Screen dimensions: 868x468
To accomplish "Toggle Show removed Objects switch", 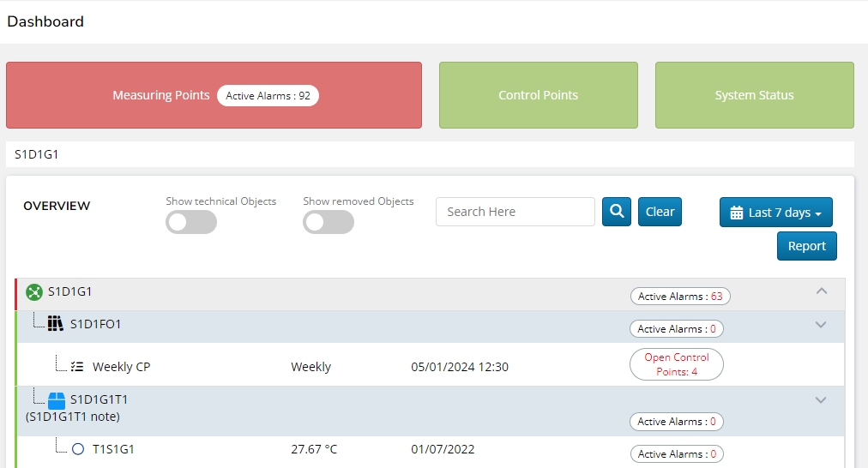I will pos(329,222).
